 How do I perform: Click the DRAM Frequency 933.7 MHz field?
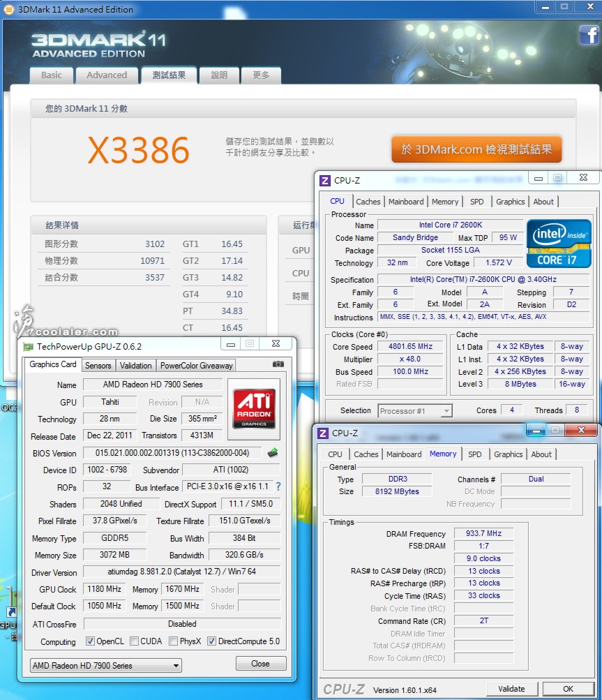point(483,533)
